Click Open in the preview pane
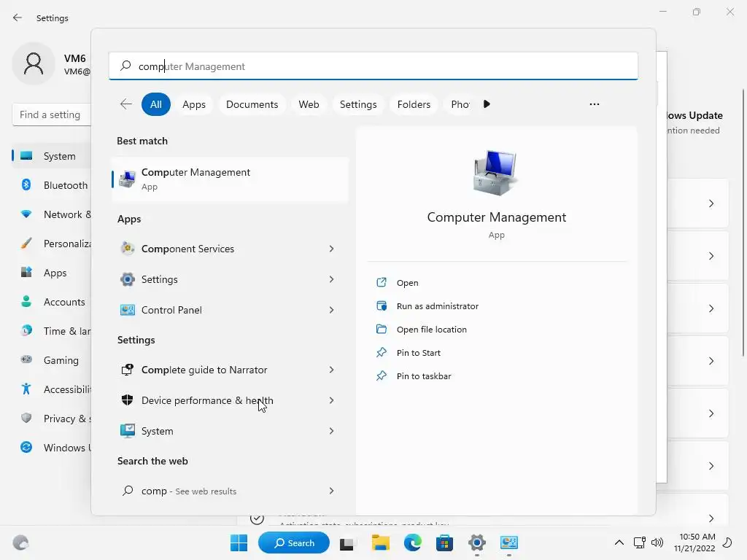The height and width of the screenshot is (560, 747). tap(407, 282)
